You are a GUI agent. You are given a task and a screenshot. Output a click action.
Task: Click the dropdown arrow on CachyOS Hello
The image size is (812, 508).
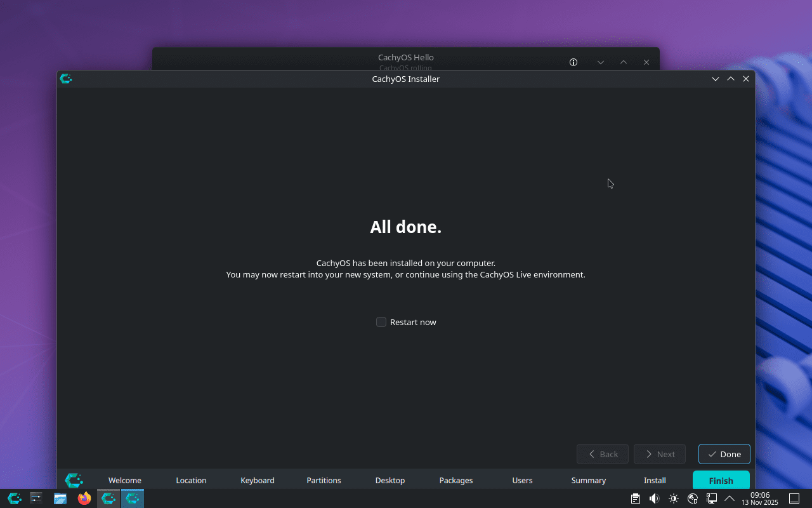[600, 62]
